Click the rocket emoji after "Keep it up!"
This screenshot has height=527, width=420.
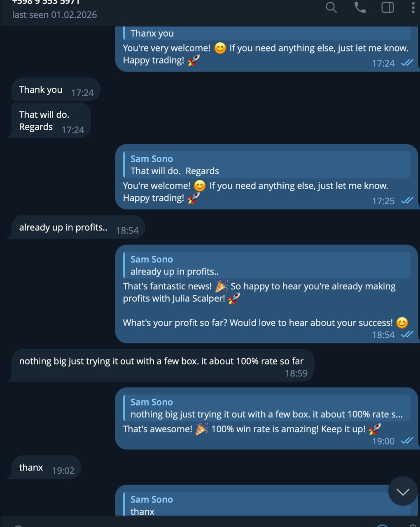[x=375, y=429]
